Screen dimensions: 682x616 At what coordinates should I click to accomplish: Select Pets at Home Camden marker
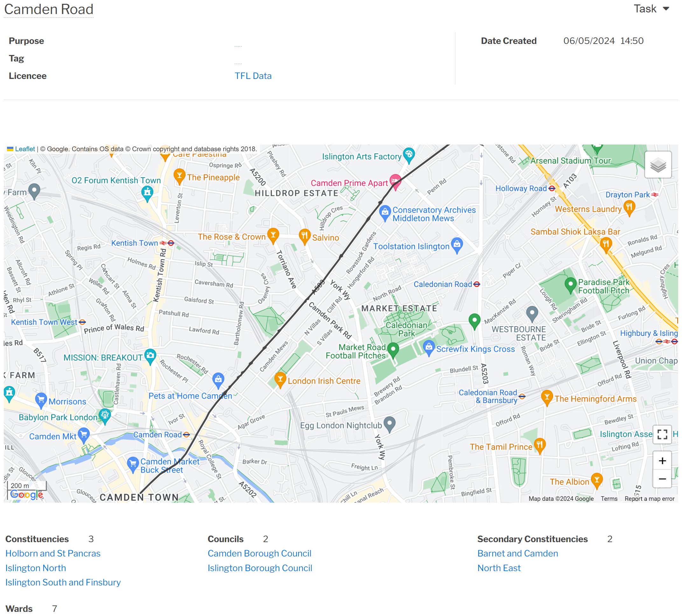click(x=218, y=381)
